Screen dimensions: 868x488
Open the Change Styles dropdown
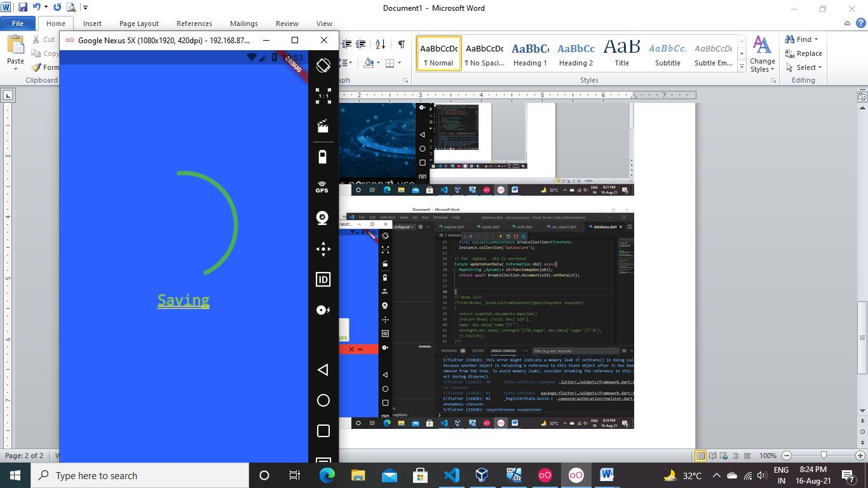click(762, 54)
